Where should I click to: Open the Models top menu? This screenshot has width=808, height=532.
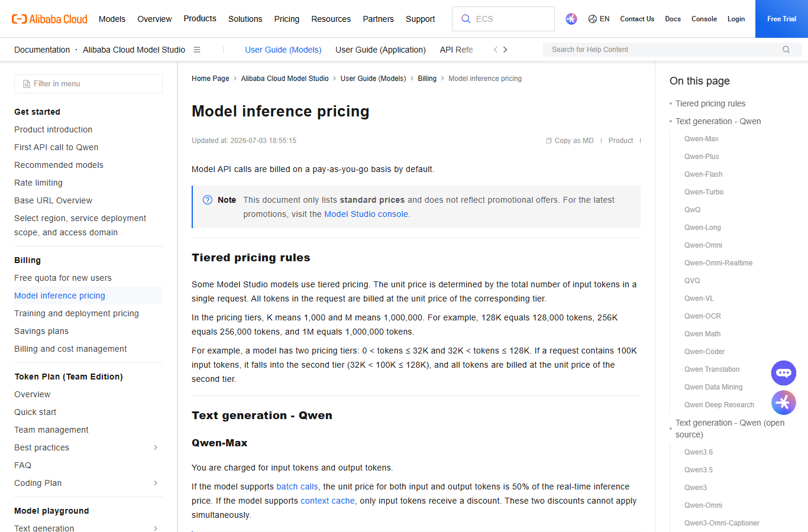tap(112, 19)
